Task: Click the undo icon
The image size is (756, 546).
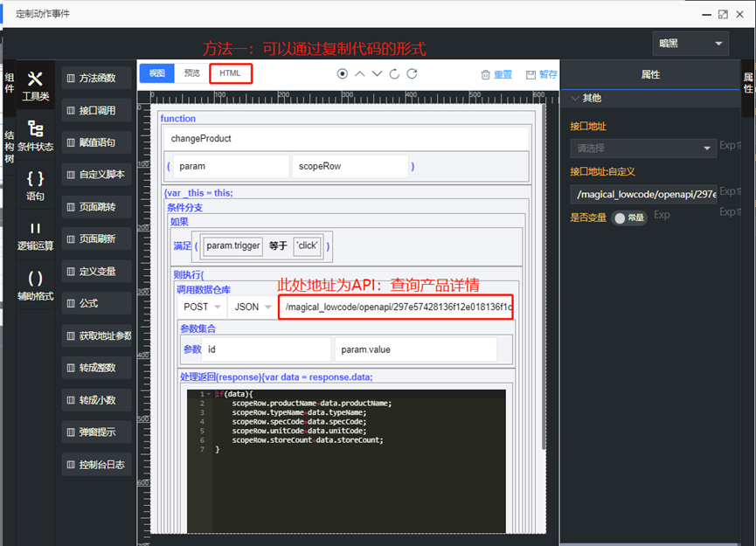Action: pyautogui.click(x=394, y=73)
